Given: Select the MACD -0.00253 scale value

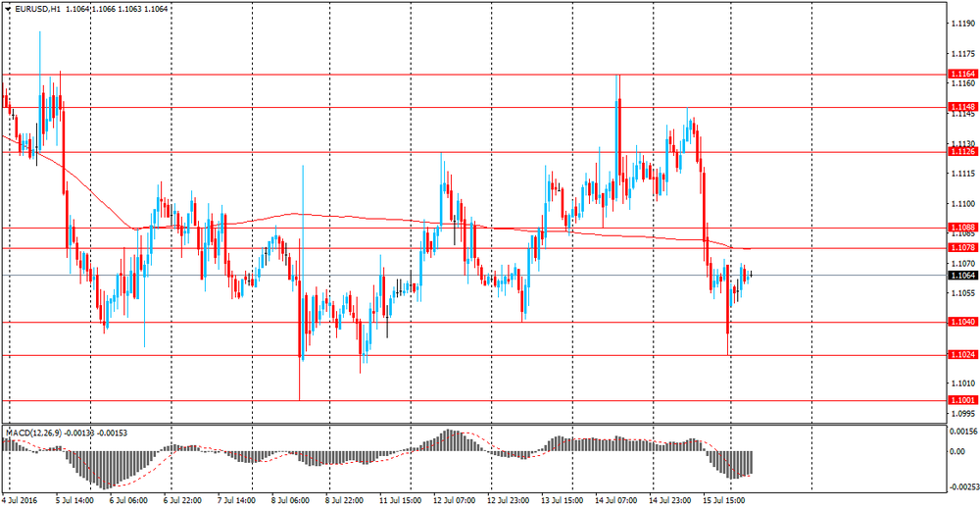Looking at the screenshot, I should [962, 486].
